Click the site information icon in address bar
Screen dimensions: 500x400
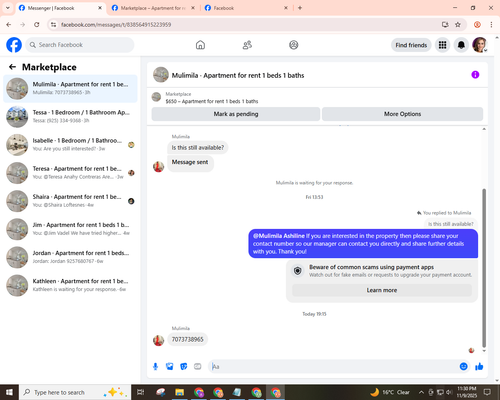pos(53,24)
